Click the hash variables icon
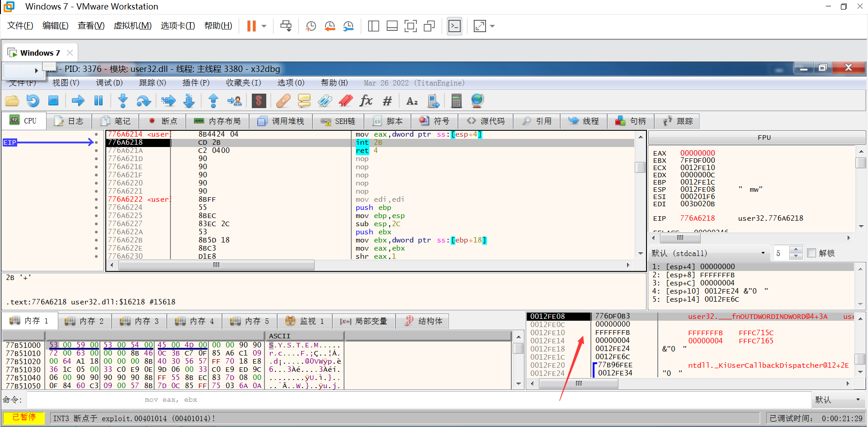This screenshot has height=427, width=868. click(x=387, y=101)
